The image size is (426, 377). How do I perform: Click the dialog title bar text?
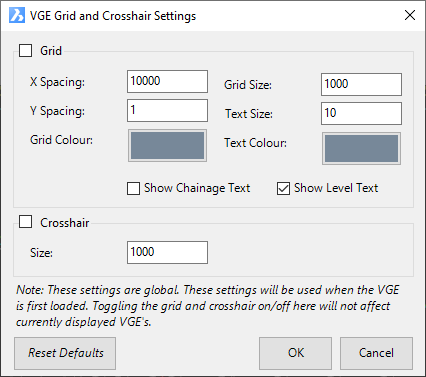point(113,16)
